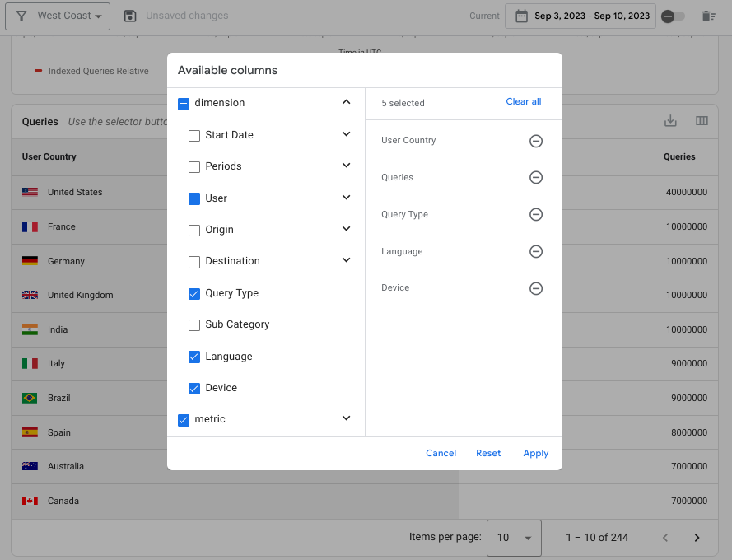
Task: Uncheck the Query Type checkbox
Action: click(194, 293)
